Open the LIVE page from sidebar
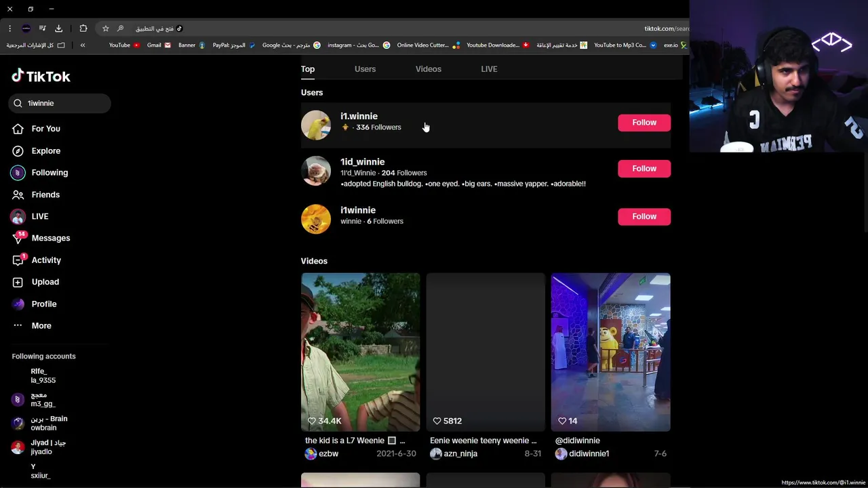The height and width of the screenshot is (488, 868). [31, 216]
